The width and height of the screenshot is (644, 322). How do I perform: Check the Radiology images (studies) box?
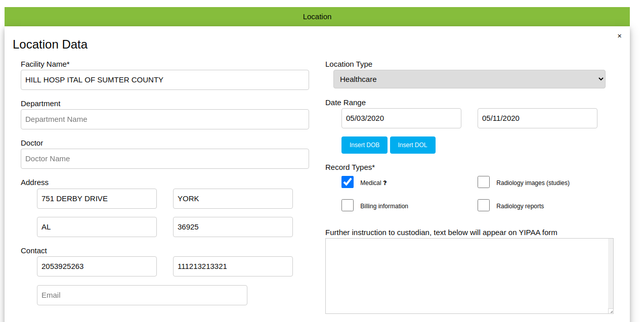pyautogui.click(x=484, y=182)
